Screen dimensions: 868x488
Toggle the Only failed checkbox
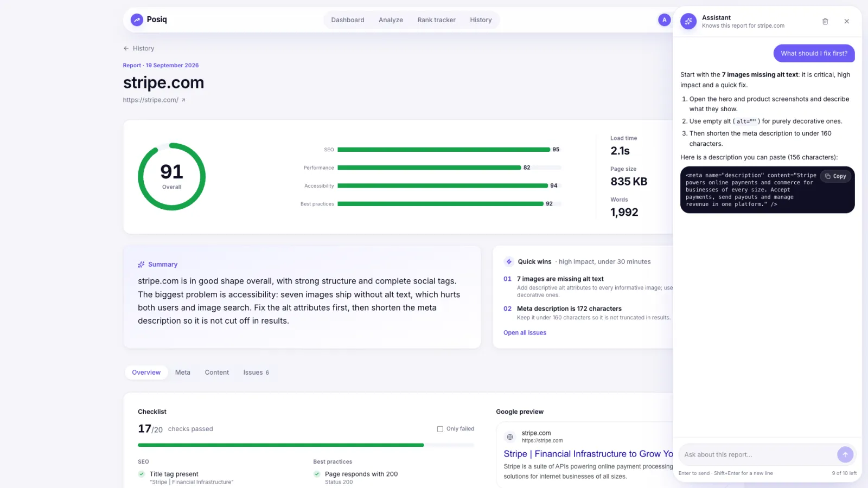(440, 429)
